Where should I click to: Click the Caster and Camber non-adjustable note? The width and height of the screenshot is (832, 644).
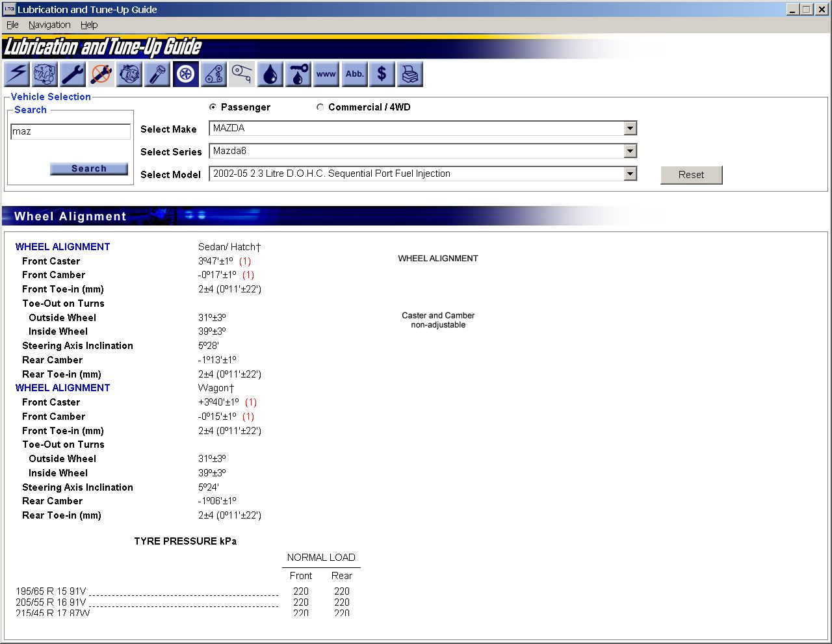point(438,320)
